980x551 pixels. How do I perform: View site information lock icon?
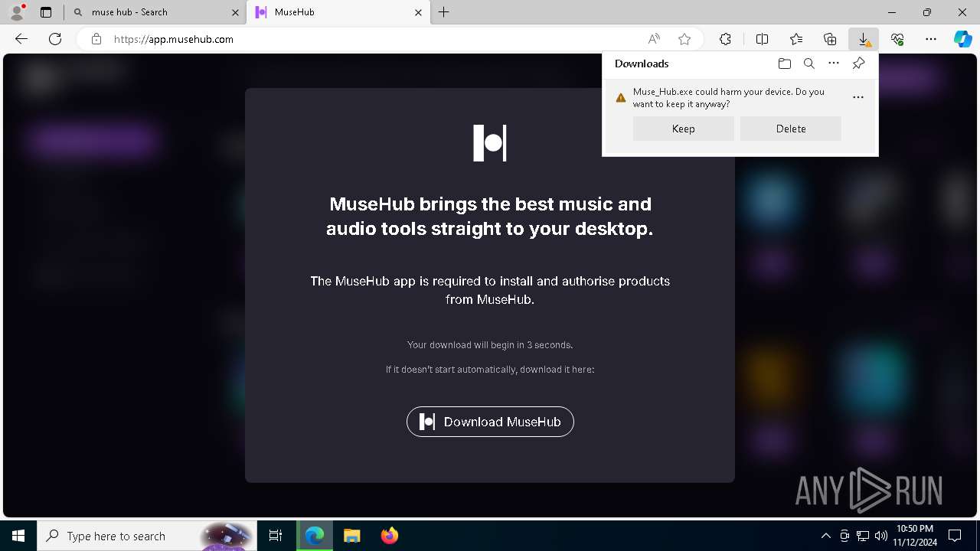[96, 39]
